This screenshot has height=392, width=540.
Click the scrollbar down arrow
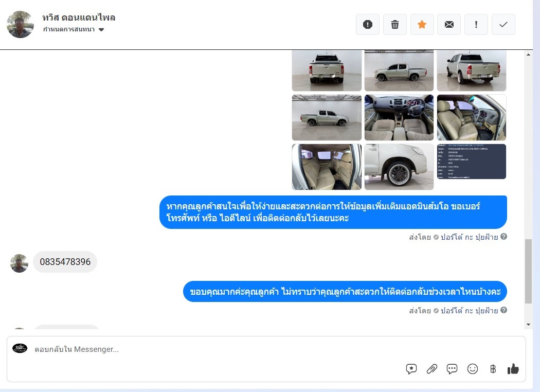point(528,325)
